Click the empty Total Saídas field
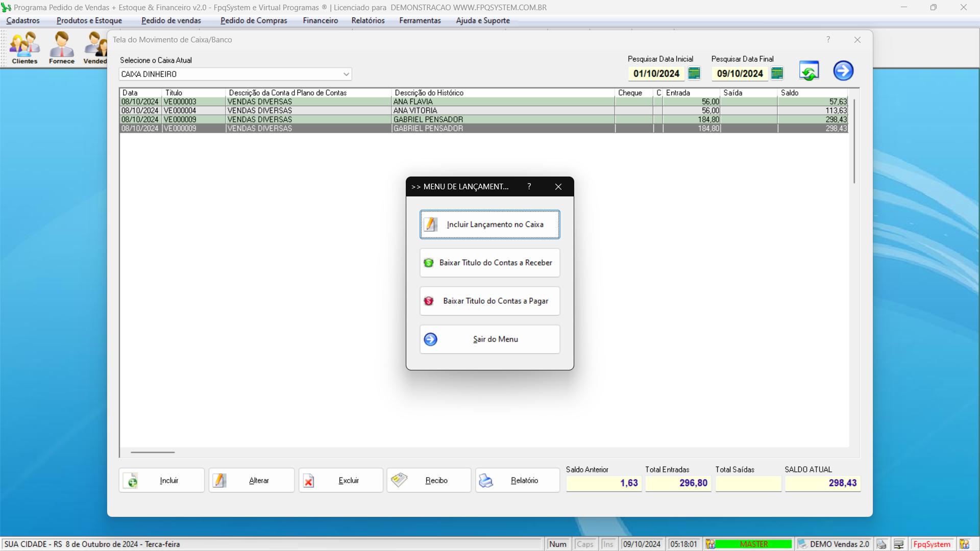Image resolution: width=980 pixels, height=551 pixels. tap(748, 483)
